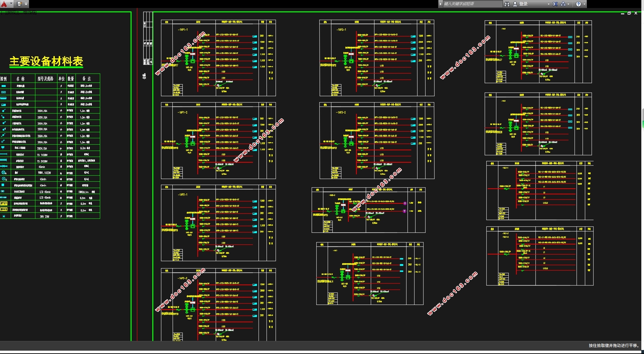Open the AutoCAD application menu button

coord(4,4)
